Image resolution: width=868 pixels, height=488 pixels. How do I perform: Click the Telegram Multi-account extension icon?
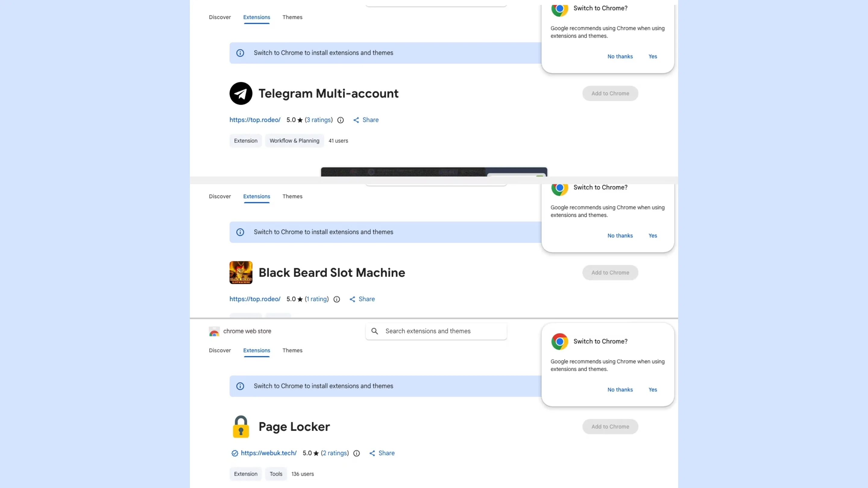pyautogui.click(x=241, y=93)
